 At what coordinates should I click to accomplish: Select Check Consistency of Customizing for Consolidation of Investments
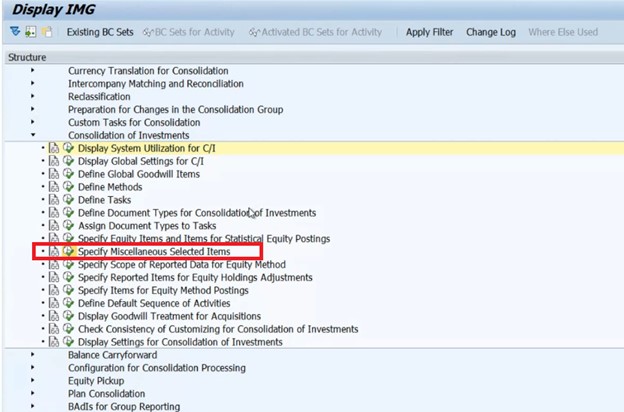[218, 329]
